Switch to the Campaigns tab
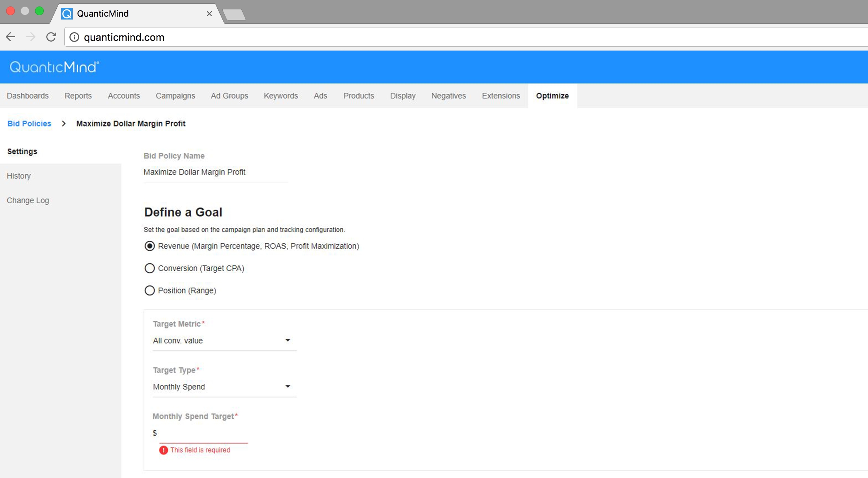Screen dimensions: 868x478 point(175,96)
